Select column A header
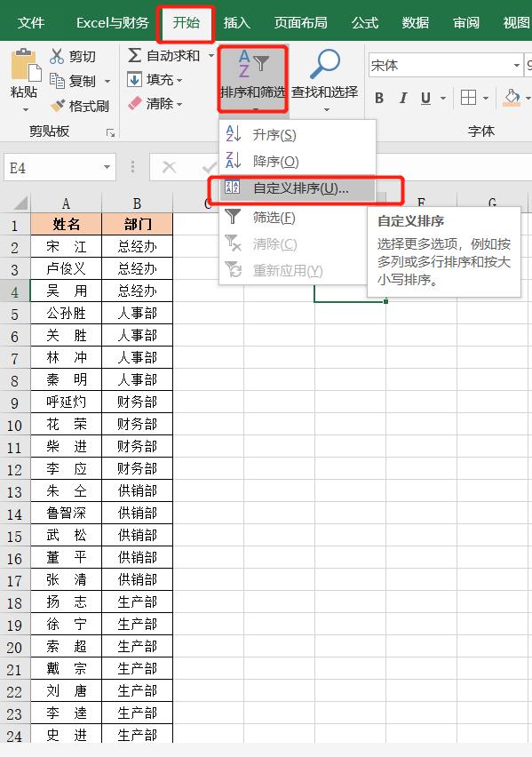The width and height of the screenshot is (532, 757). pos(66,203)
